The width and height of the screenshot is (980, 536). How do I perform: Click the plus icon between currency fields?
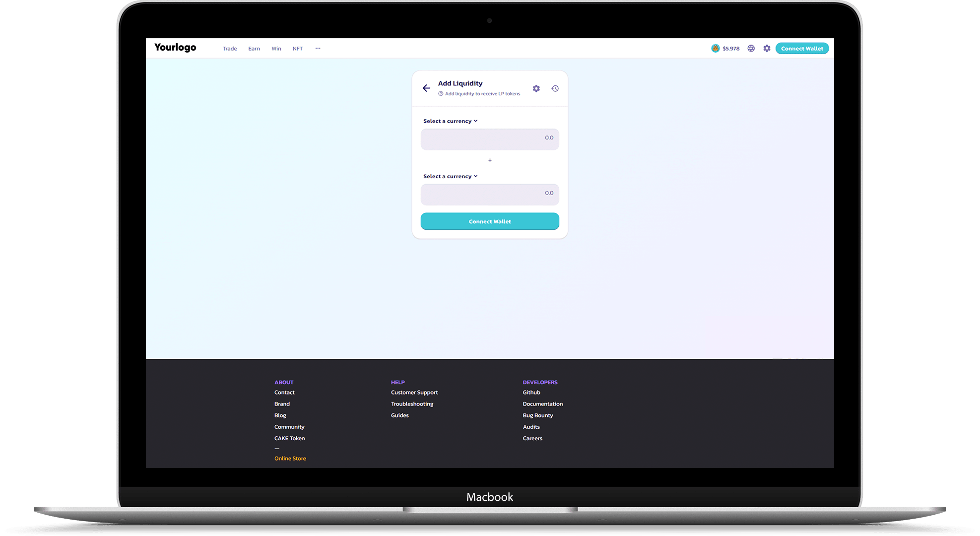coord(490,160)
